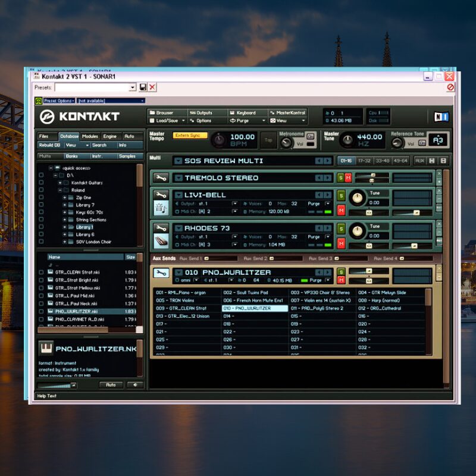This screenshot has height=476, width=476.
Task: Click the LIVI-BELL instrument picture icon
Action: 161,208
